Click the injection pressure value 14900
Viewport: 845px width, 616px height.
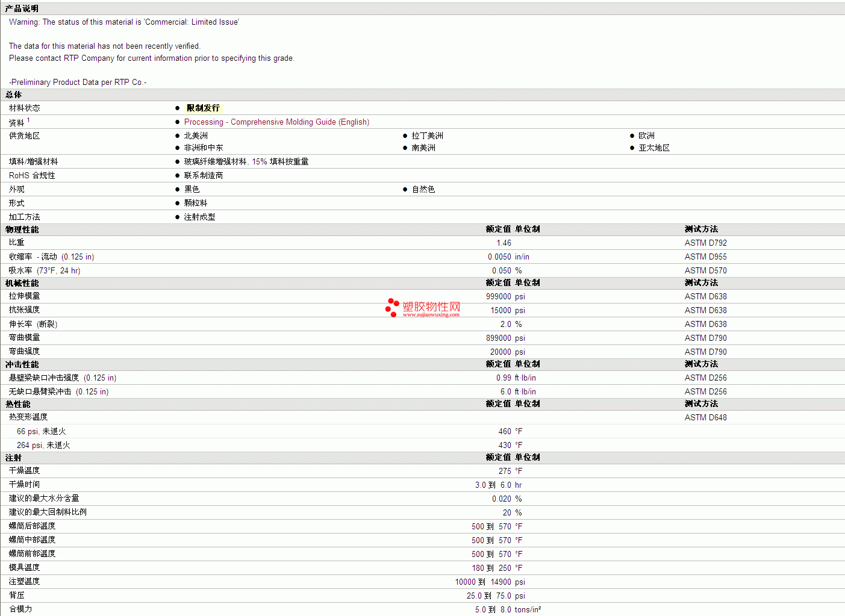(500, 582)
